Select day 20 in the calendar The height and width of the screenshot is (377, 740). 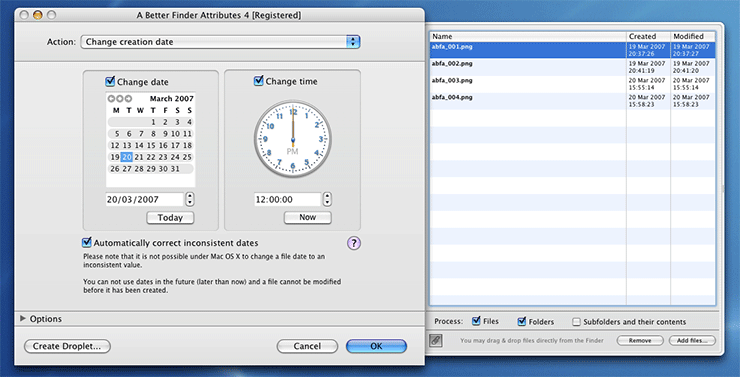point(126,157)
